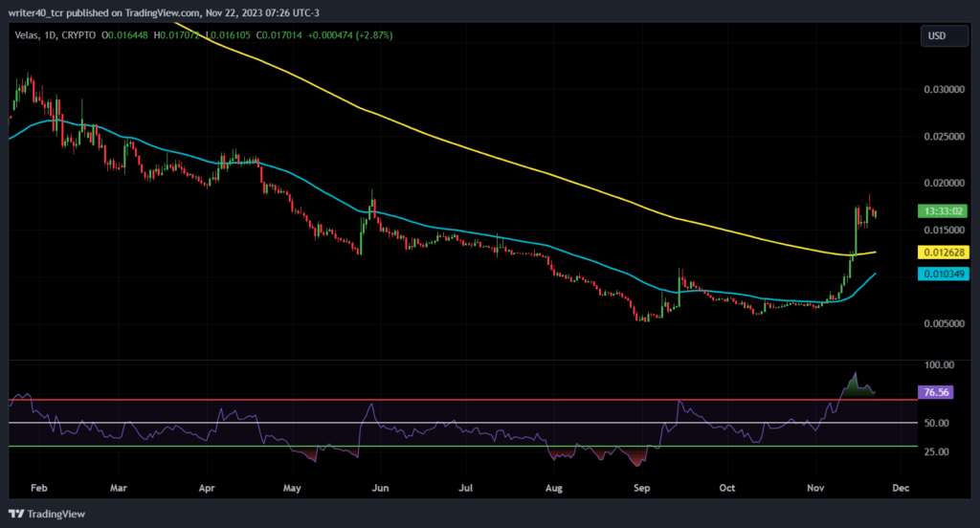Click the close value C0.017014
This screenshot has height=528, width=980.
coord(278,35)
